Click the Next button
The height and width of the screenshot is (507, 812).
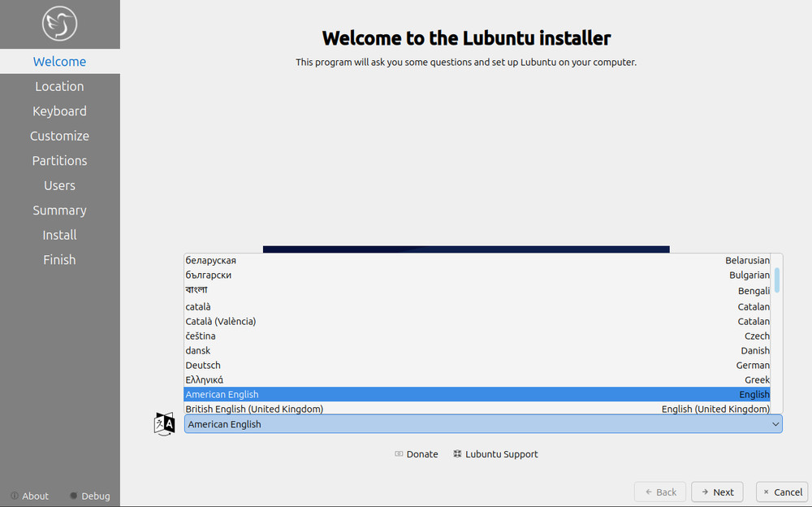[717, 492]
